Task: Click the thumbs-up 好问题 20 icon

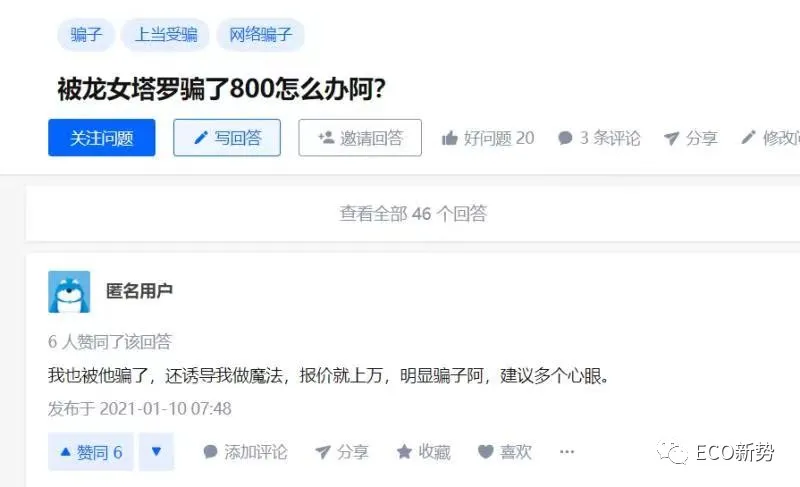Action: click(449, 138)
